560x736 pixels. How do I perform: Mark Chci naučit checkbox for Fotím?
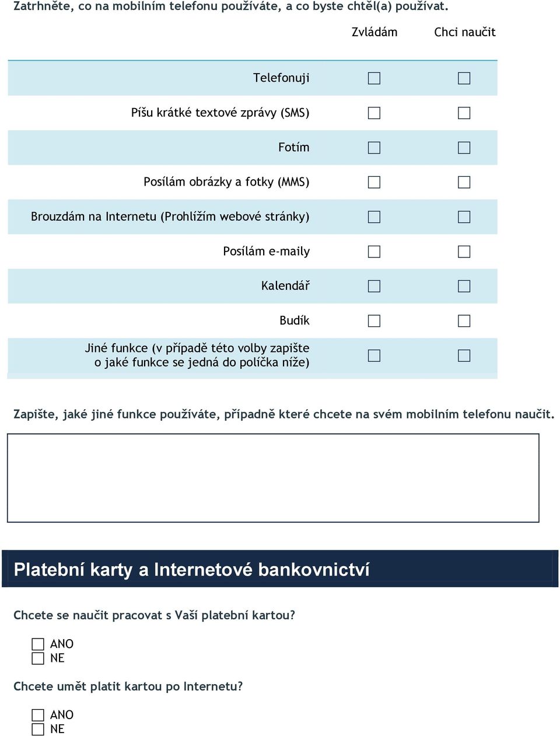464,148
